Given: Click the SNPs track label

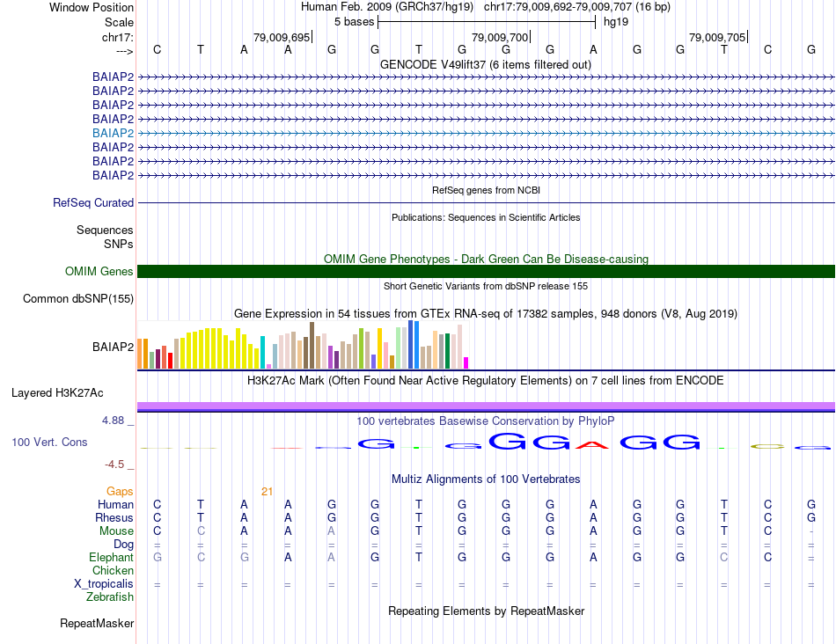Looking at the screenshot, I should click(x=119, y=245).
